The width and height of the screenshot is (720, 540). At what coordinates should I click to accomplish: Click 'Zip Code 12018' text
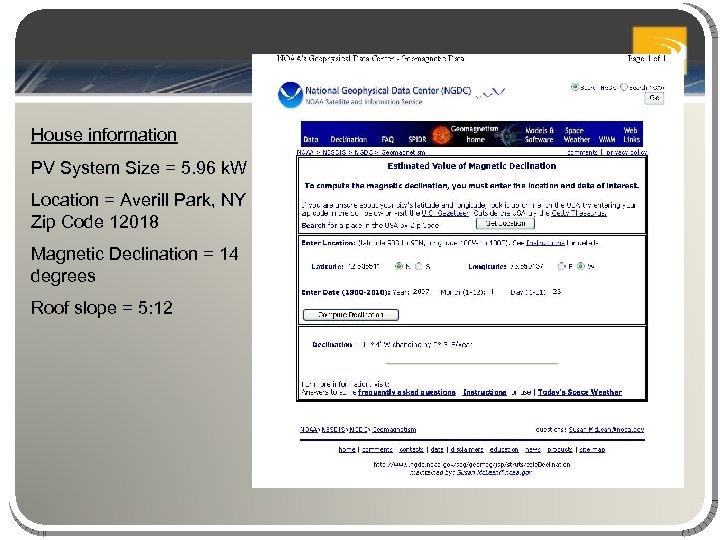[95, 222]
